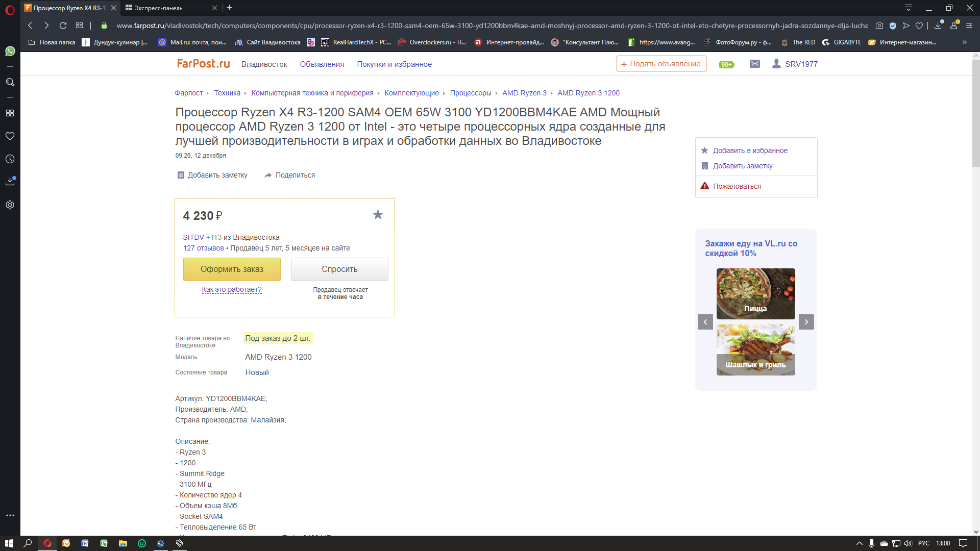
Task: Switch to Экспресс-панель tab
Action: point(158,8)
